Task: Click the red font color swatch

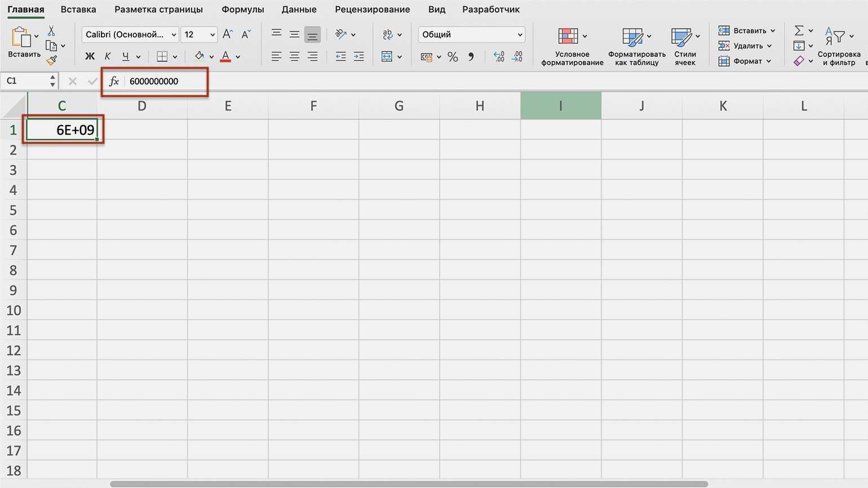Action: [225, 56]
